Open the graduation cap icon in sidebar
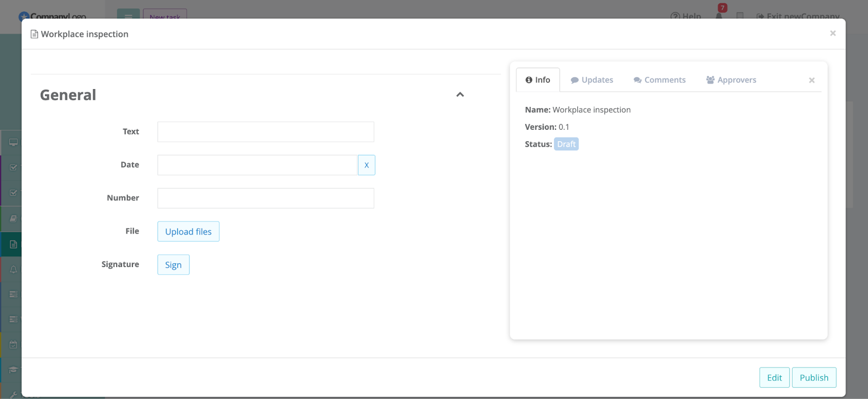Viewport: 868px width, 399px height. tap(14, 370)
